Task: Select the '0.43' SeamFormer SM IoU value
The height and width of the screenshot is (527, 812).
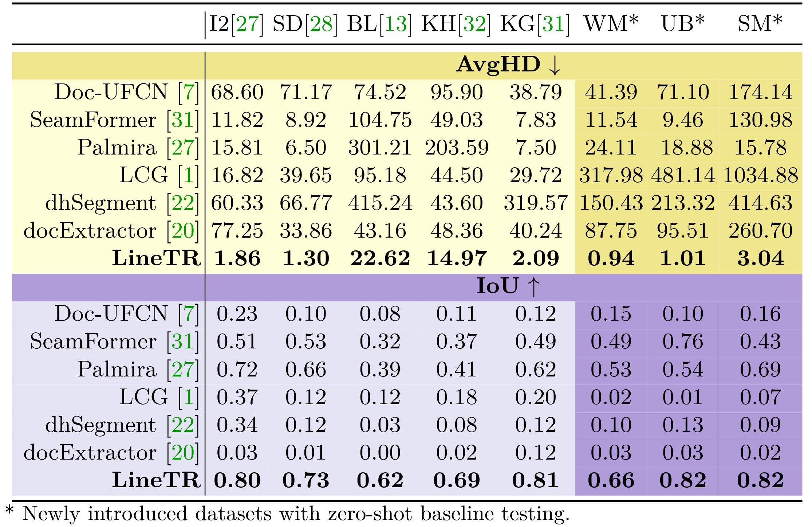Action: point(760,342)
